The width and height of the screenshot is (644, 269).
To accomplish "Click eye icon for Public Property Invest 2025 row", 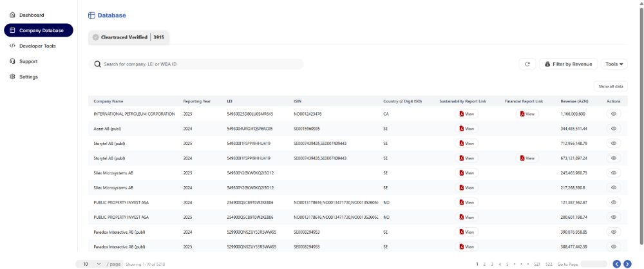I will pos(614,218).
